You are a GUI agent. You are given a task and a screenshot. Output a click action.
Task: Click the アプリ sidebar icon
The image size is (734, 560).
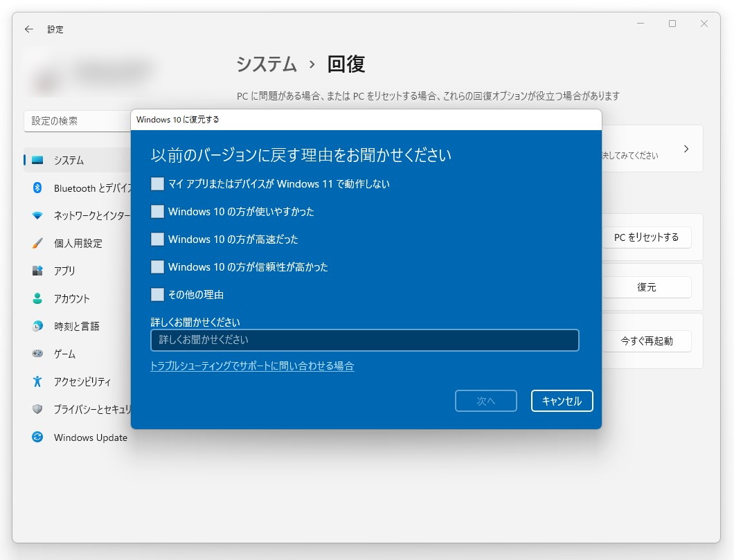click(x=37, y=271)
